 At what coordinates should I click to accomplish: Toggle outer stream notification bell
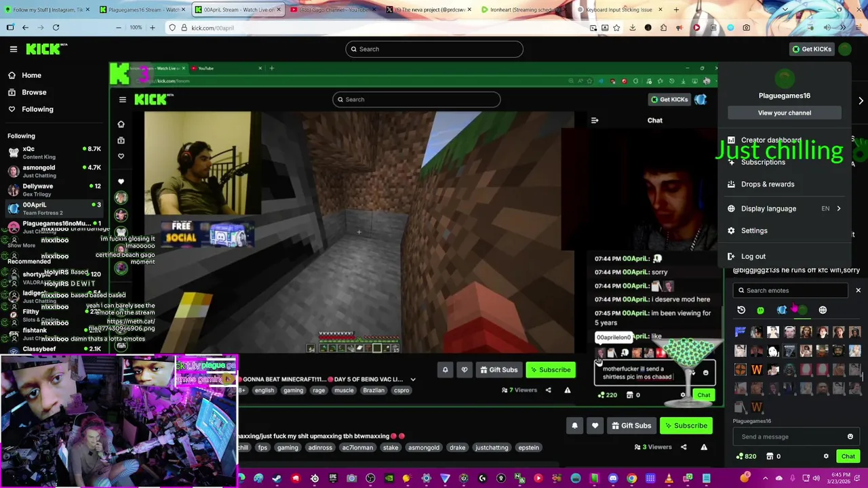tap(574, 426)
